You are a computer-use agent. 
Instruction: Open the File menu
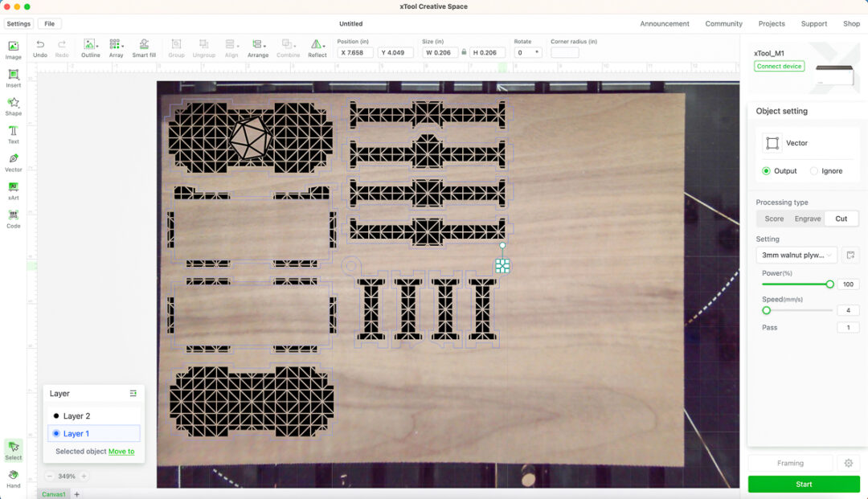49,23
